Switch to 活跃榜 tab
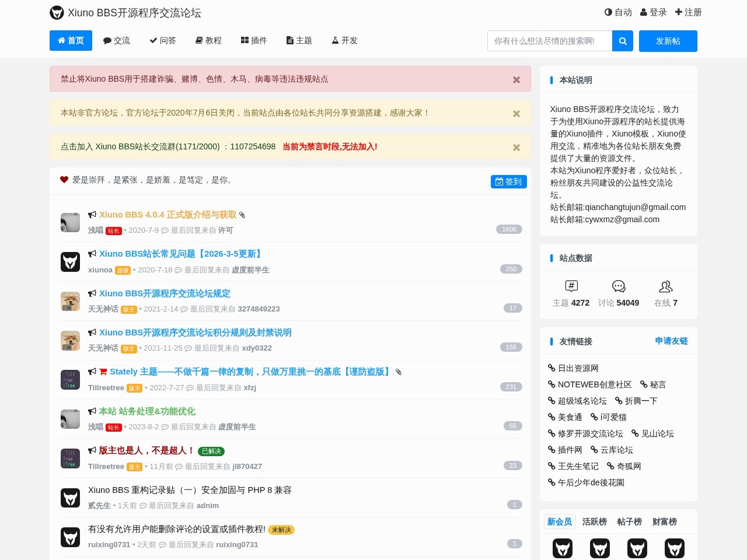747x560 pixels. [x=595, y=521]
